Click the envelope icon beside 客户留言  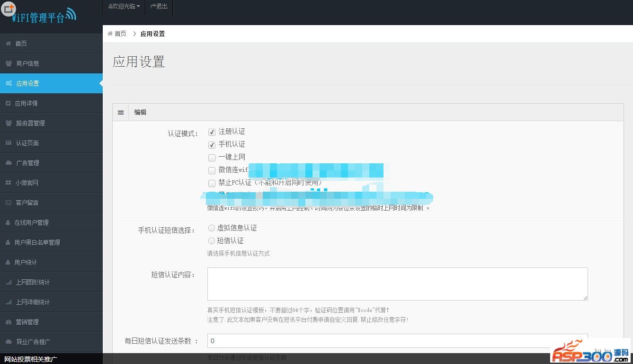(x=9, y=203)
